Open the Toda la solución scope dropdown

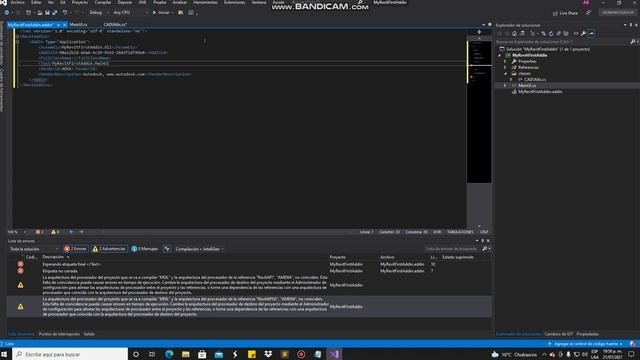point(34,249)
